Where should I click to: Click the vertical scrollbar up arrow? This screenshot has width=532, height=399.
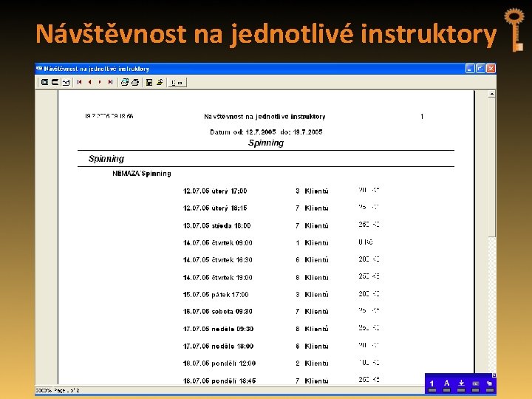491,94
